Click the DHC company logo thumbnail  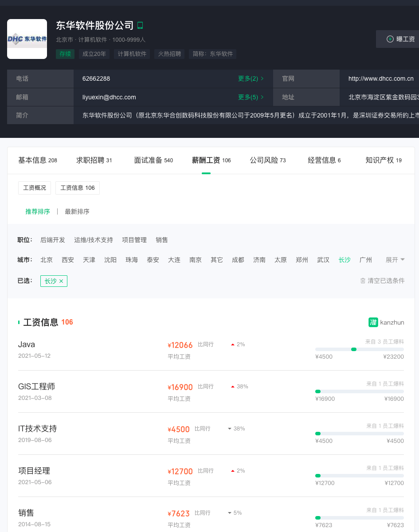coord(27,39)
